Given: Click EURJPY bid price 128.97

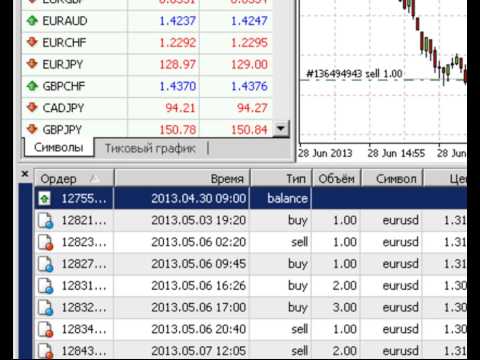Looking at the screenshot, I should 177,64.
